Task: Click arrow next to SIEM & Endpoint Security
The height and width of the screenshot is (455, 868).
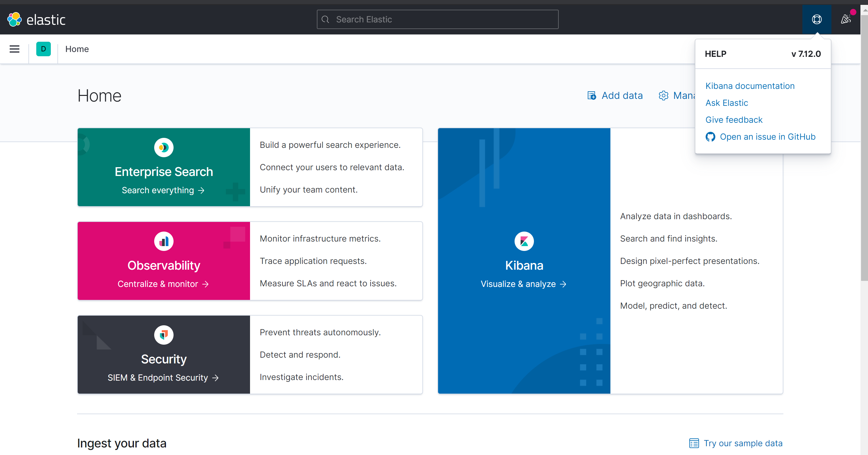Action: [215, 378]
